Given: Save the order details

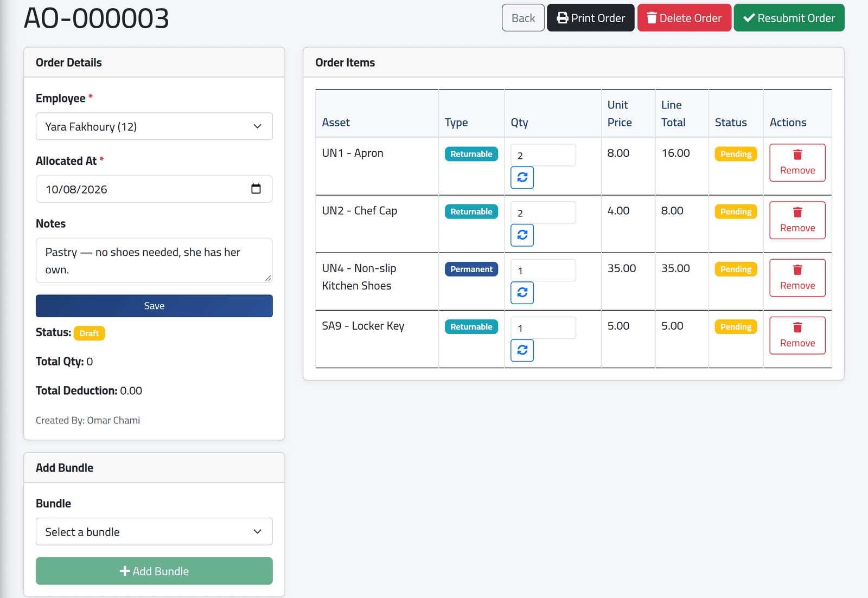Looking at the screenshot, I should tap(154, 306).
